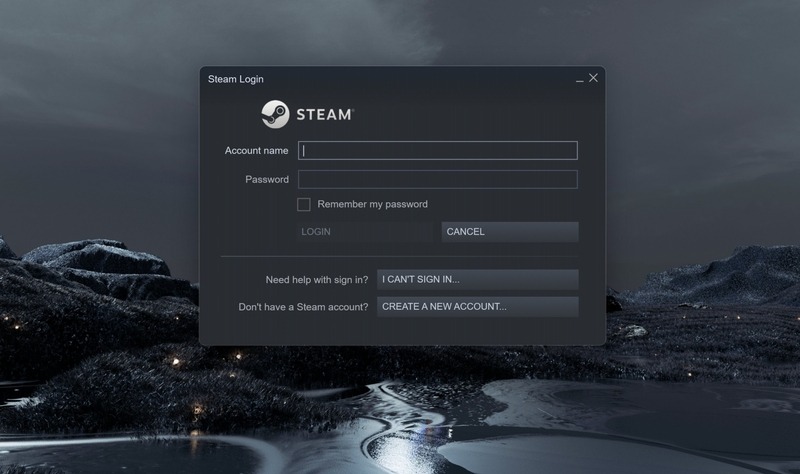Image resolution: width=800 pixels, height=474 pixels.
Task: Click the "Don't have a Steam account?" text
Action: [x=303, y=307]
